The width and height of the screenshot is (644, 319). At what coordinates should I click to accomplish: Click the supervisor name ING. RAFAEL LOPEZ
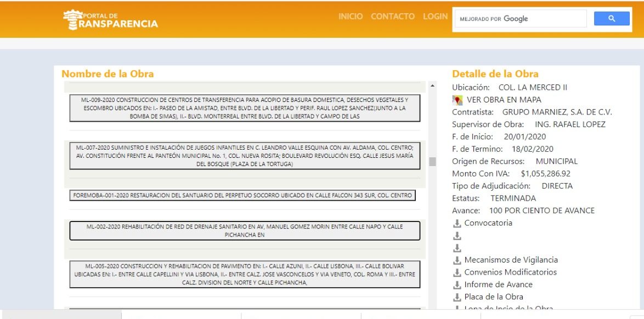point(570,124)
